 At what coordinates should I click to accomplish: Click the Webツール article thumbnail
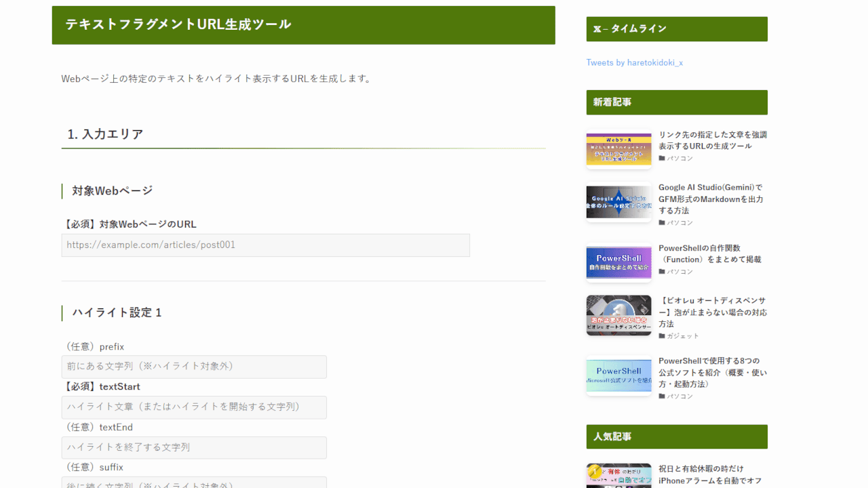tap(618, 149)
